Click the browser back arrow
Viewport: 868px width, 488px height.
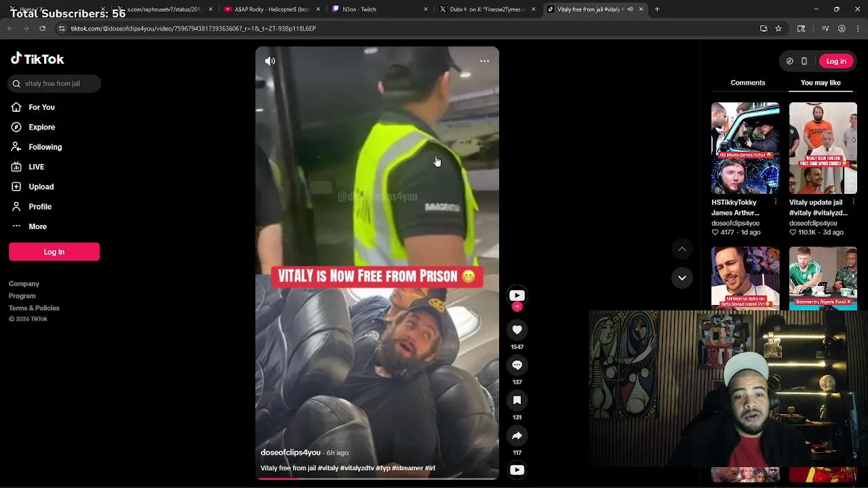click(10, 28)
